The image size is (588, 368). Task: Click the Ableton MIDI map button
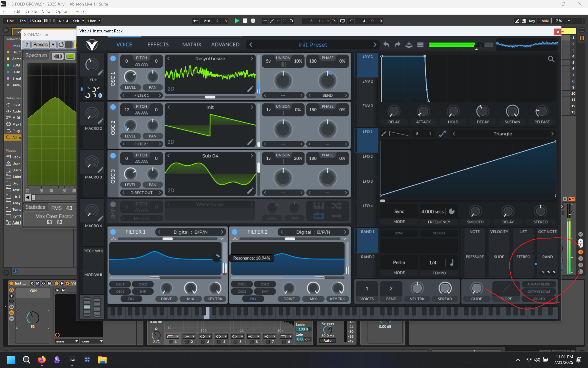pos(545,21)
